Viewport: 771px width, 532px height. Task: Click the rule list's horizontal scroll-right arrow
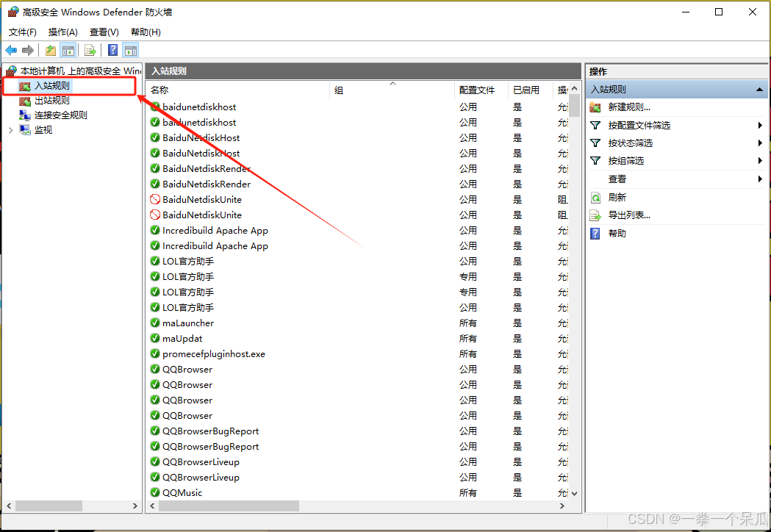pyautogui.click(x=562, y=506)
